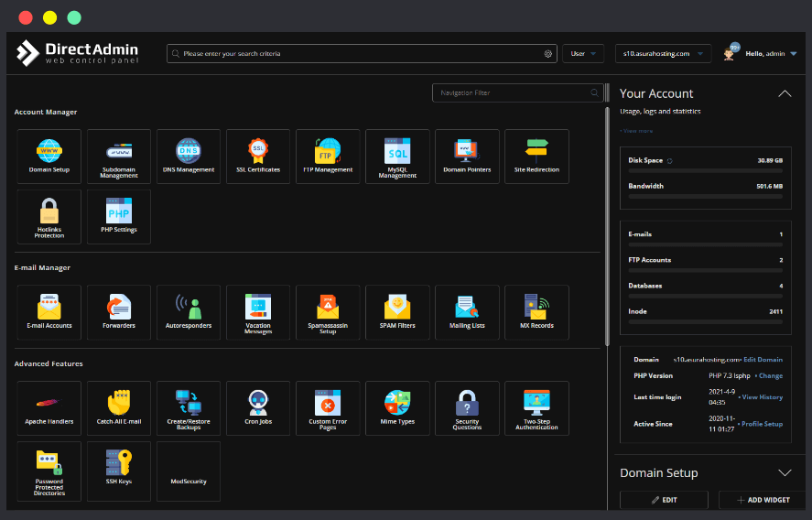This screenshot has height=520, width=812.
Task: Click the Add Widget button
Action: click(765, 501)
